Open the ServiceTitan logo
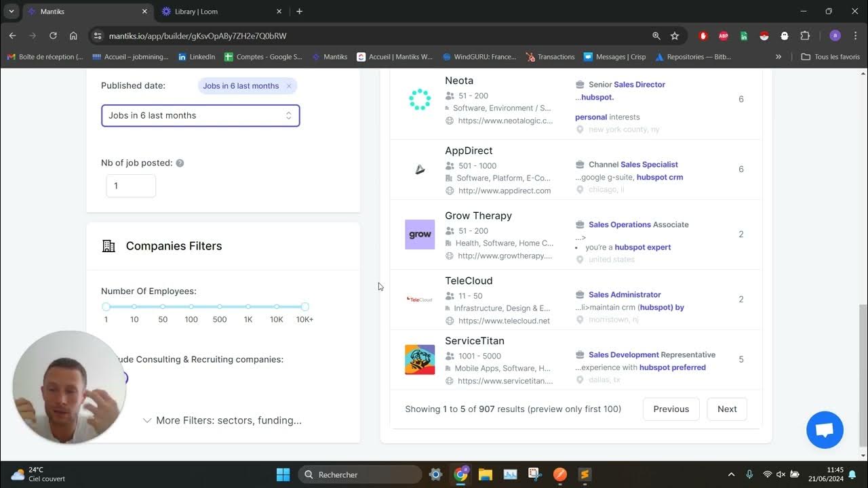 point(420,360)
